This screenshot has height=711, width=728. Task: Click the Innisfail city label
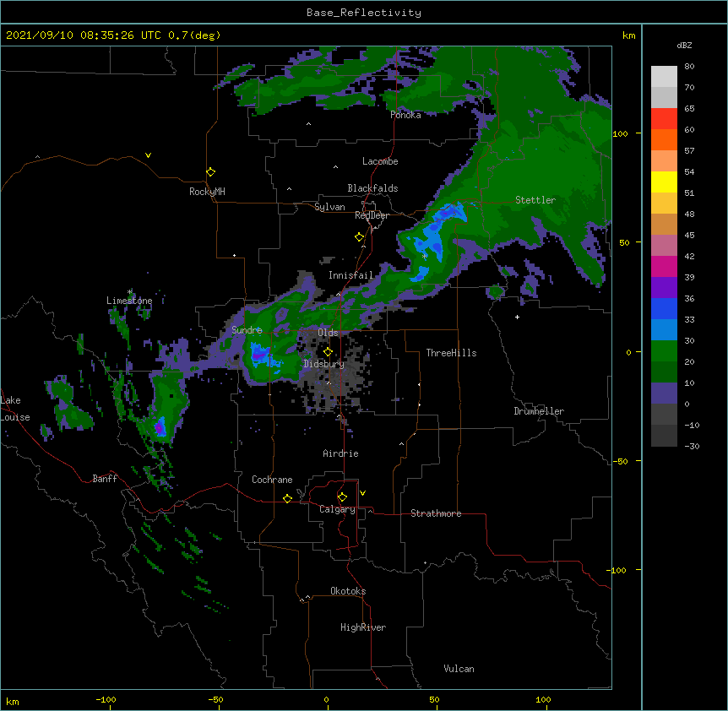[350, 275]
